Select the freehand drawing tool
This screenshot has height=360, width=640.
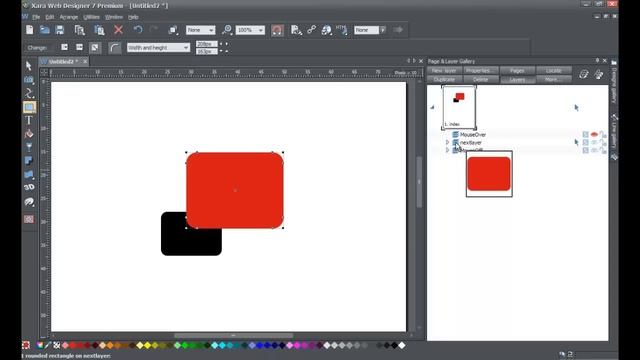29,93
